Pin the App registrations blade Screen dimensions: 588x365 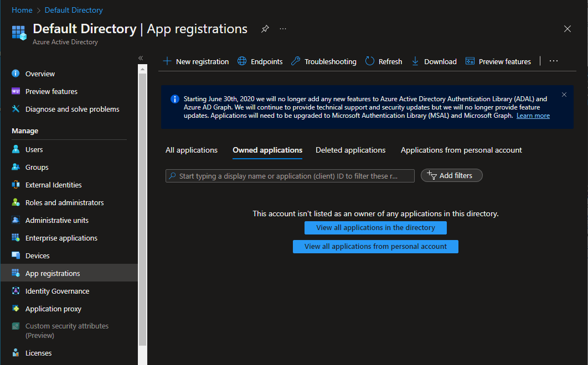point(265,29)
